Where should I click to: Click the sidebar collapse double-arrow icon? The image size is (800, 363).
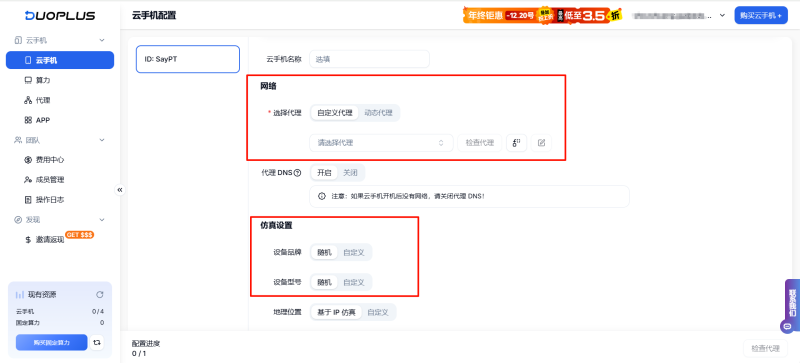[120, 190]
